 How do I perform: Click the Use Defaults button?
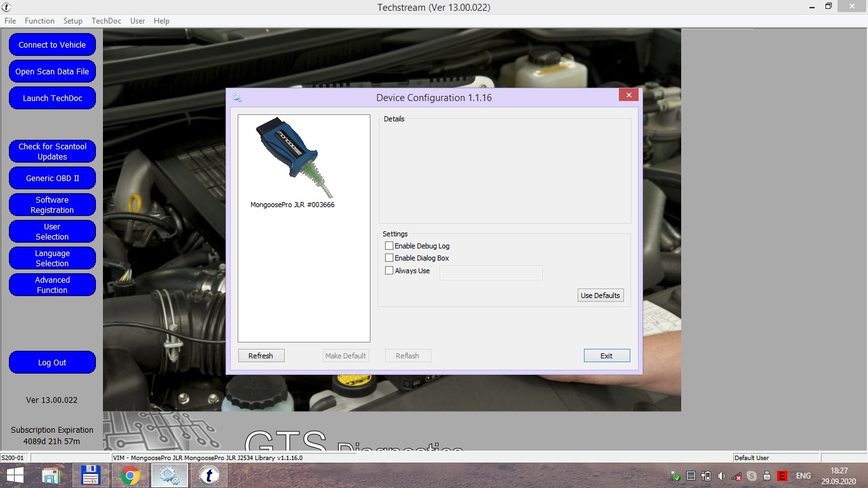coord(600,295)
